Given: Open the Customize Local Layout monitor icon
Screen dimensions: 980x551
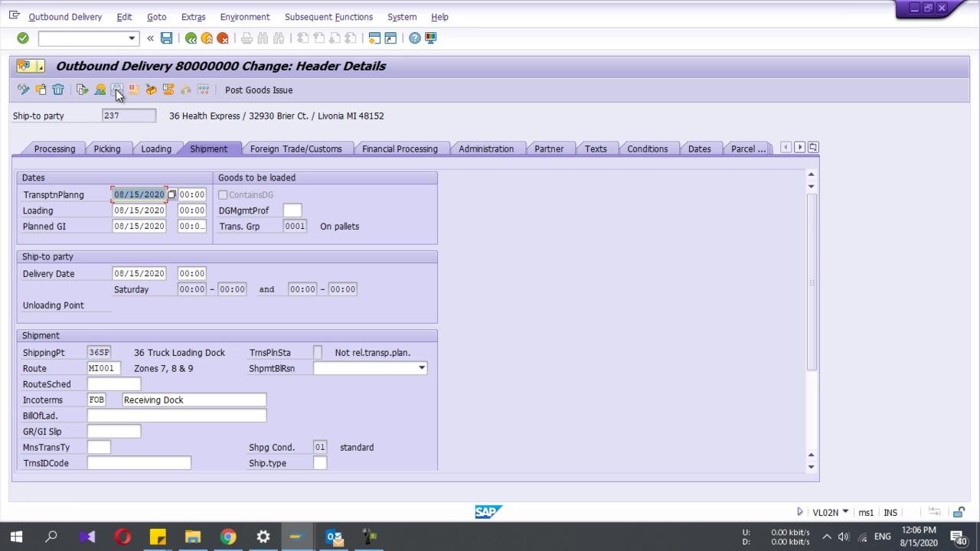Looking at the screenshot, I should (431, 38).
